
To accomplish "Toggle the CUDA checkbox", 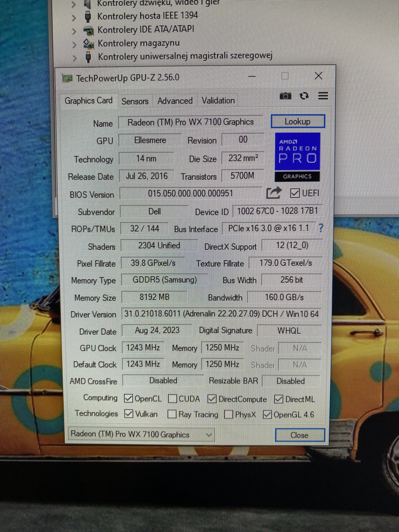I will 172,399.
